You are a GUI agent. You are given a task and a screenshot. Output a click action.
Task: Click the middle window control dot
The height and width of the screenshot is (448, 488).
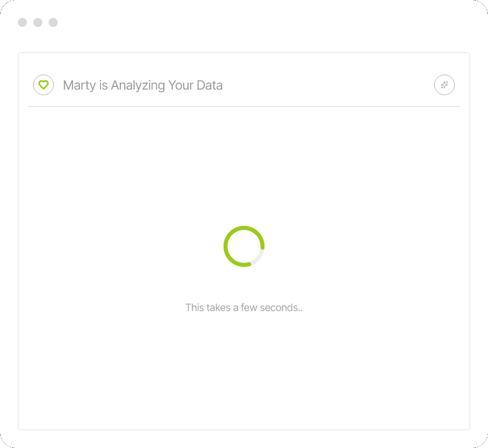click(x=38, y=22)
